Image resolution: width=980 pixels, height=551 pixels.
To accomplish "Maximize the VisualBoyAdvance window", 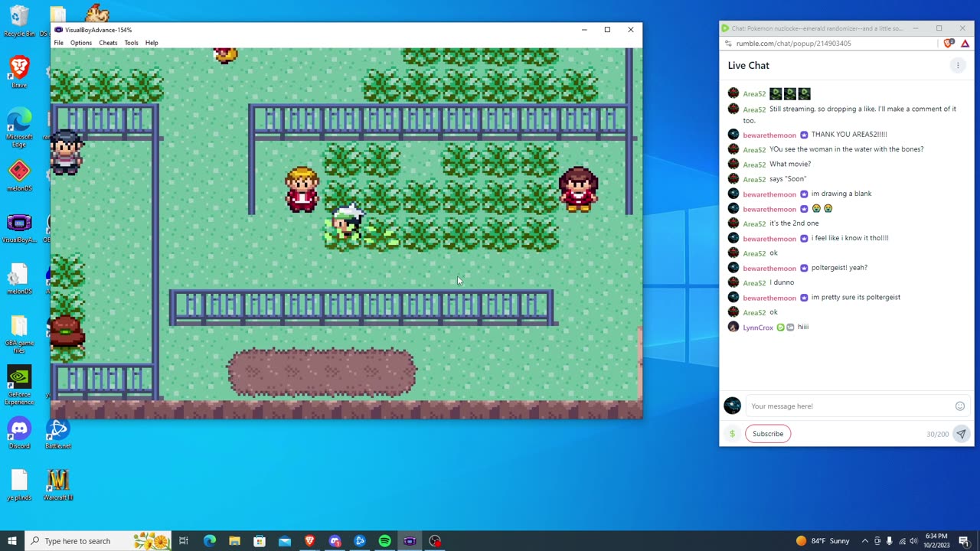I will [x=607, y=30].
